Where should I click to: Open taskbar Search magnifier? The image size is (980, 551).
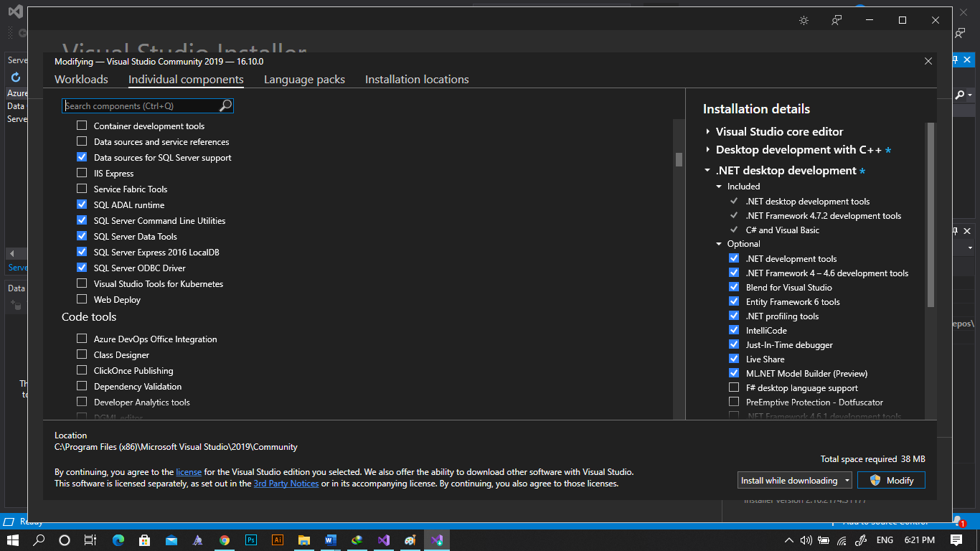39,540
